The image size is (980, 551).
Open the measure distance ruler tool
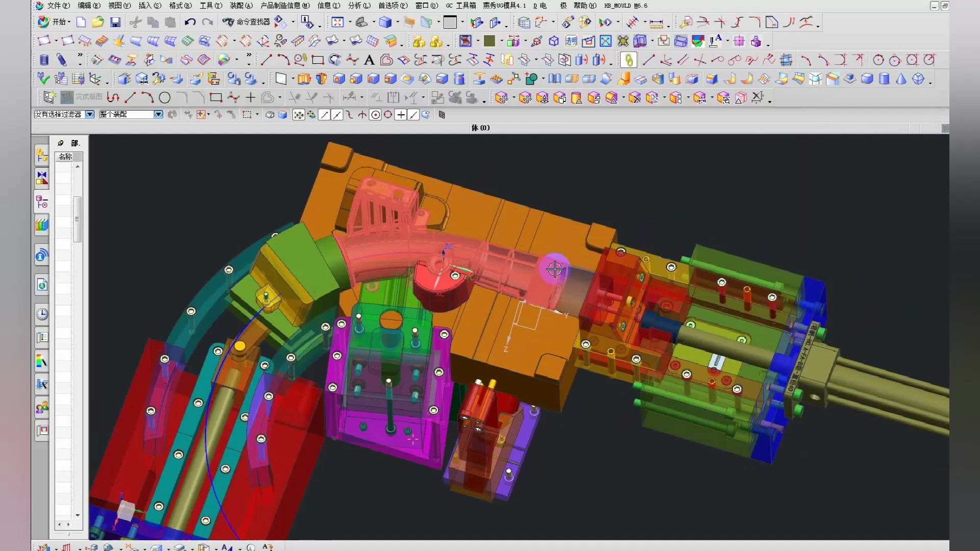point(656,23)
